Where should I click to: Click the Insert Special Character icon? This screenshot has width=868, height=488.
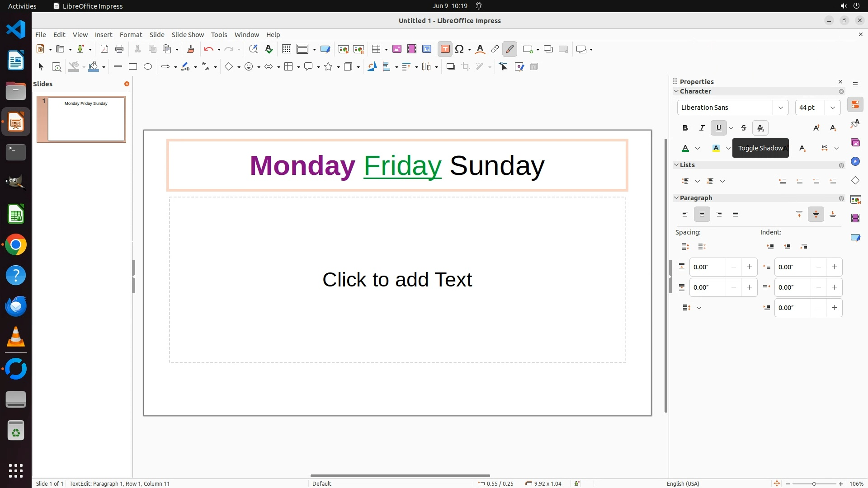pos(459,49)
